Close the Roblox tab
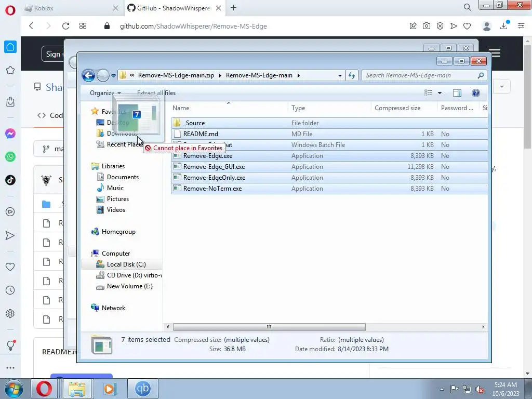This screenshot has width=532, height=399. click(x=115, y=8)
